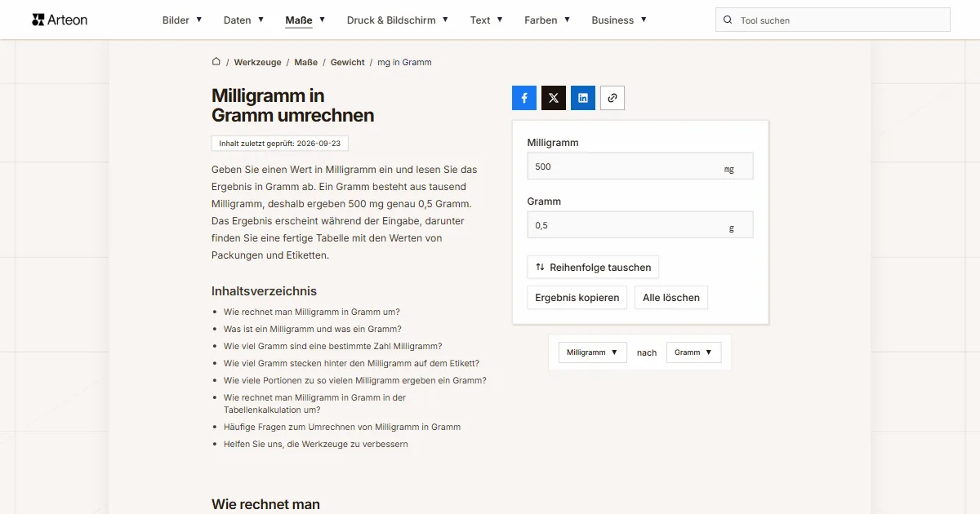Go to Maße breadcrumb link
The image size is (980, 514).
306,62
